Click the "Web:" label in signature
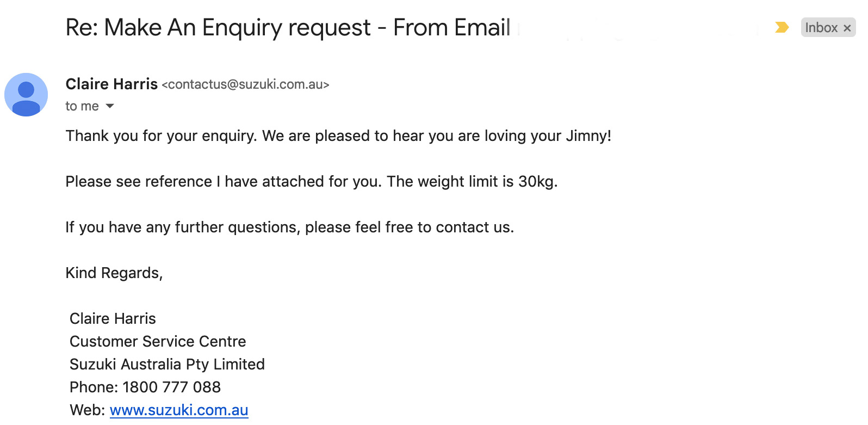868x425 pixels. click(87, 410)
